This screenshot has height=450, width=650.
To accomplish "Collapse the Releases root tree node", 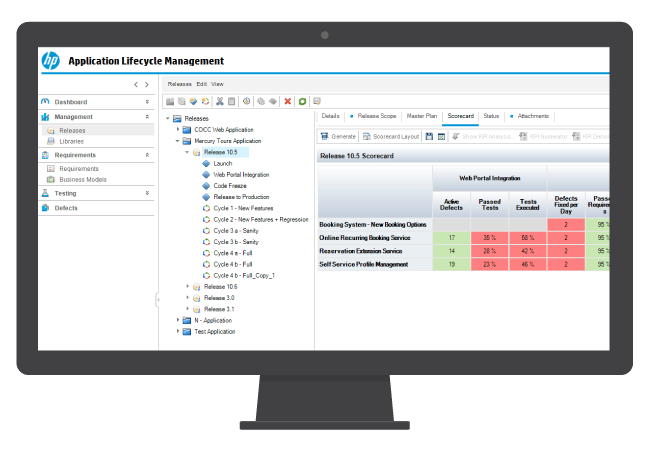I will click(168, 119).
